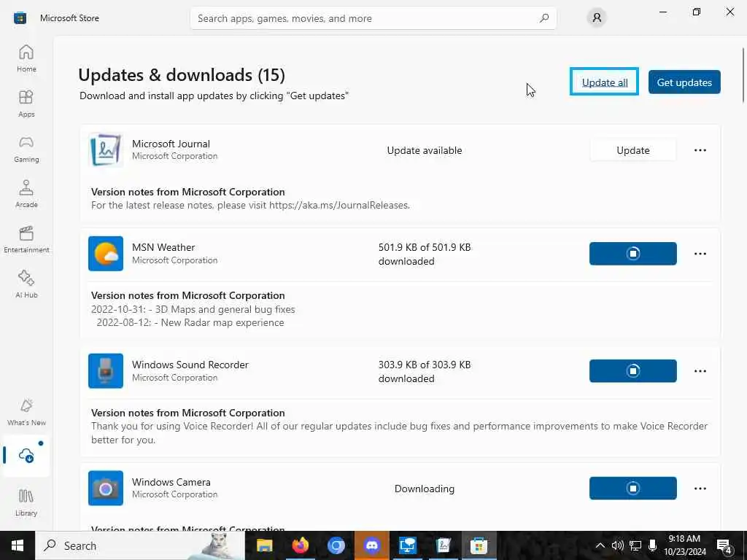Click the search magnifier icon
This screenshot has height=560, width=747.
(544, 18)
